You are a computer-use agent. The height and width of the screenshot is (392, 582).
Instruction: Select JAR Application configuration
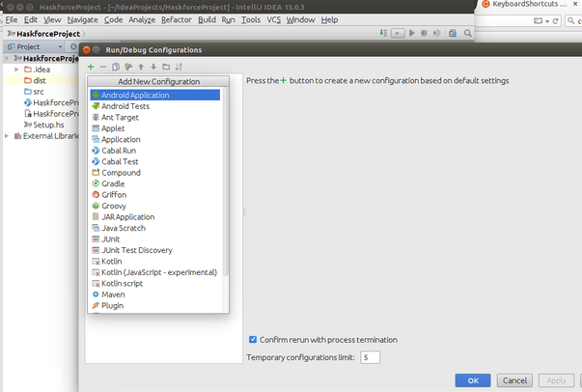pos(155,217)
